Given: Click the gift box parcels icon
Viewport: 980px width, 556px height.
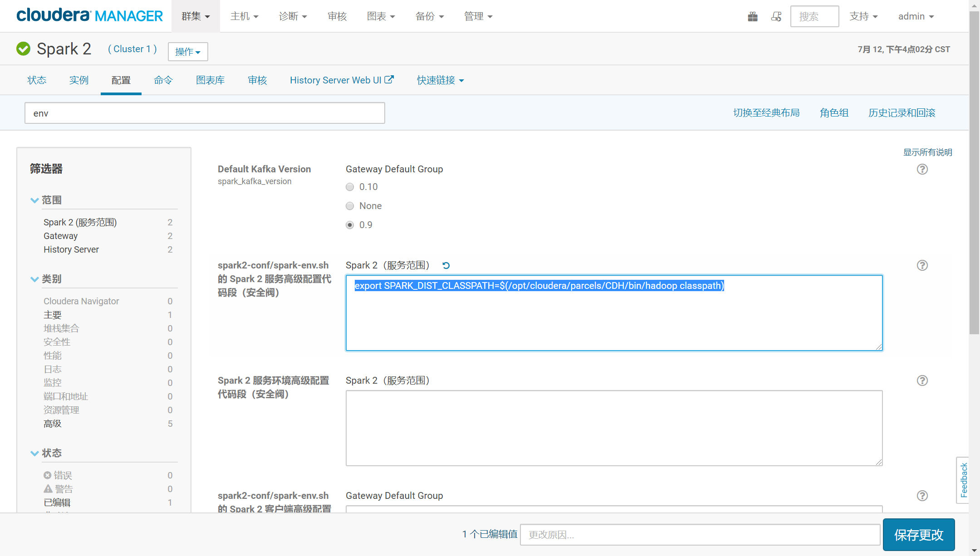Looking at the screenshot, I should (753, 17).
